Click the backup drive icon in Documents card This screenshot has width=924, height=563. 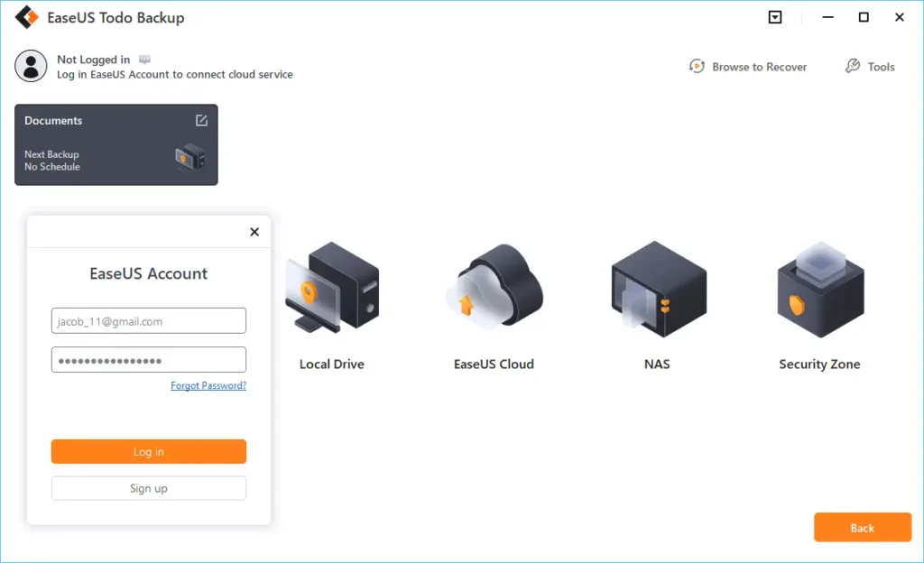click(x=189, y=158)
